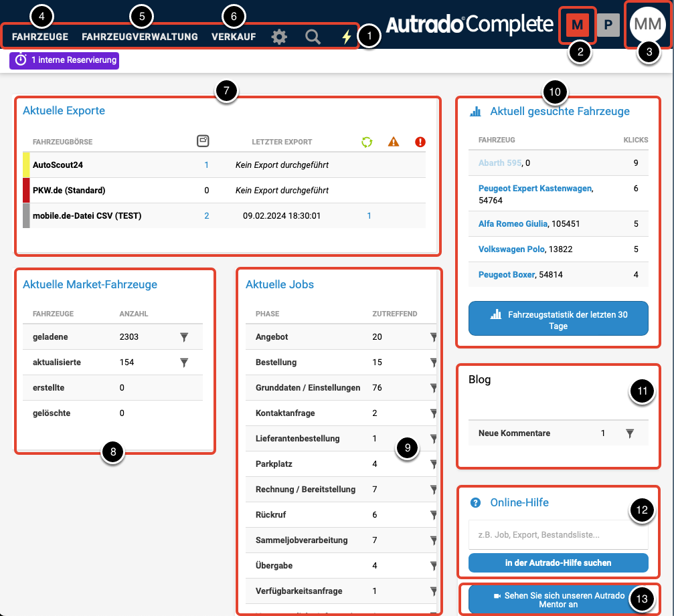The image size is (674, 616).
Task: Click the lightning bolt quick-actions icon
Action: [x=346, y=37]
